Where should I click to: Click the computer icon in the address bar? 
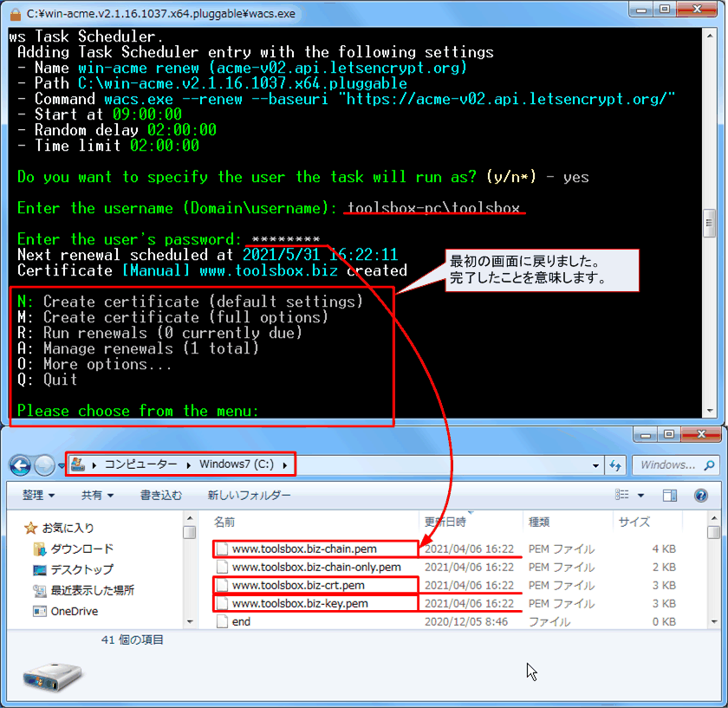point(78,464)
